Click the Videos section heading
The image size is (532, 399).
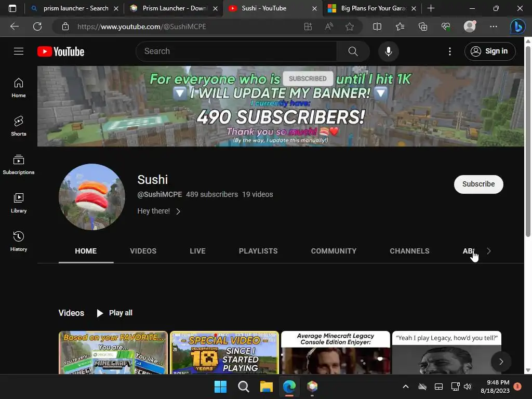71,313
